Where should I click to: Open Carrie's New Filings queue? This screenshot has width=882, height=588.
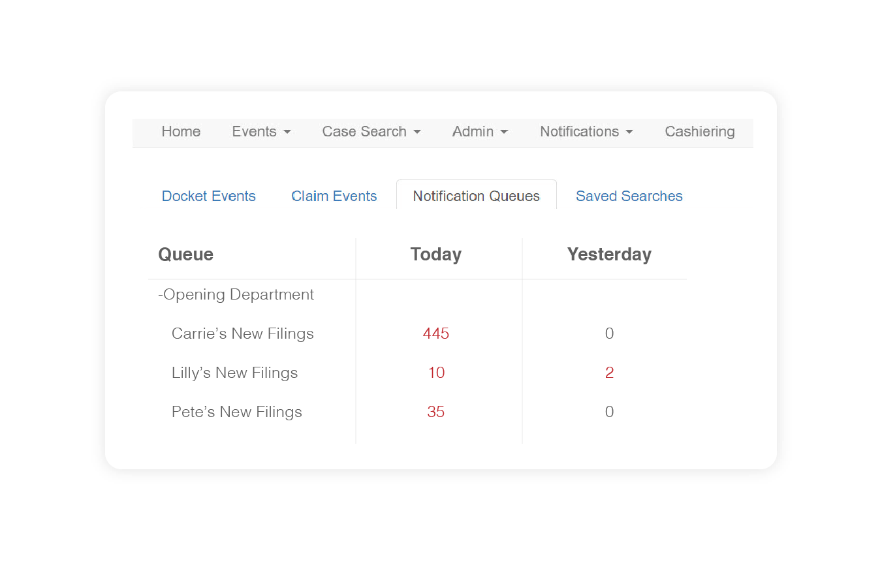(x=242, y=333)
